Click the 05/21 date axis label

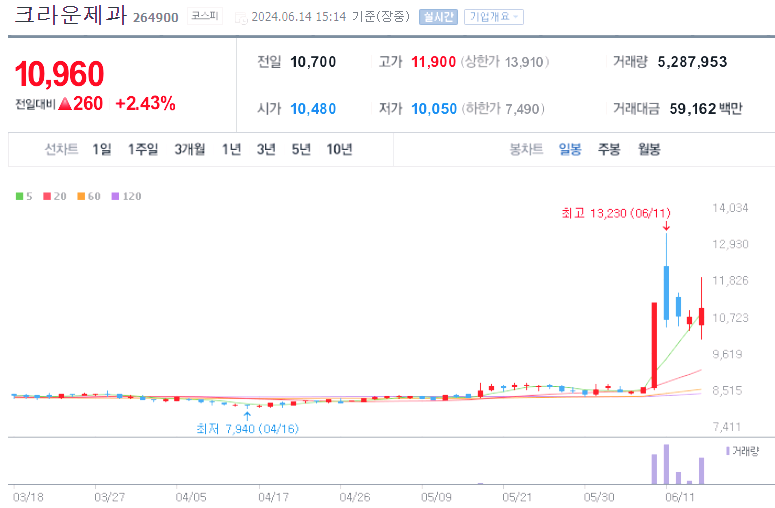point(517,497)
